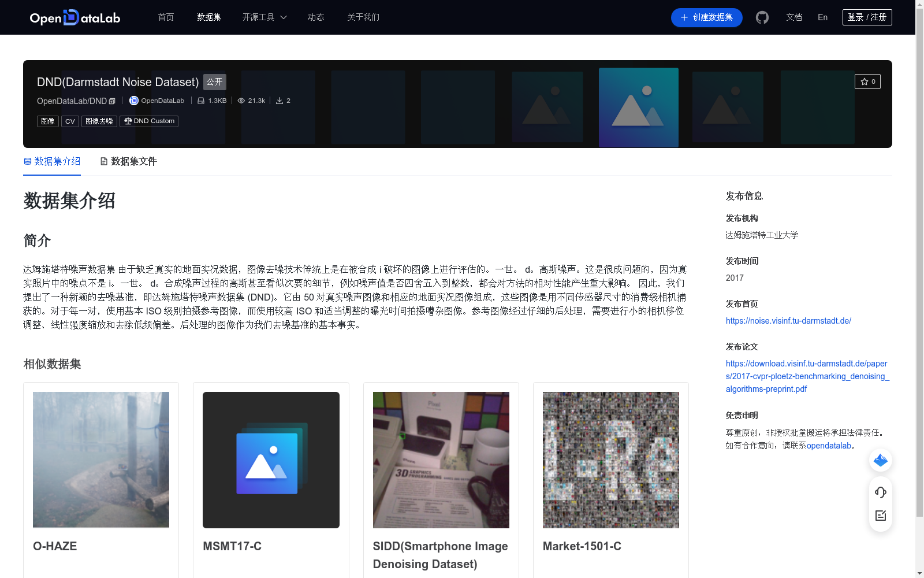Open the SIDD dataset thumbnail
The height and width of the screenshot is (578, 924).
(441, 460)
